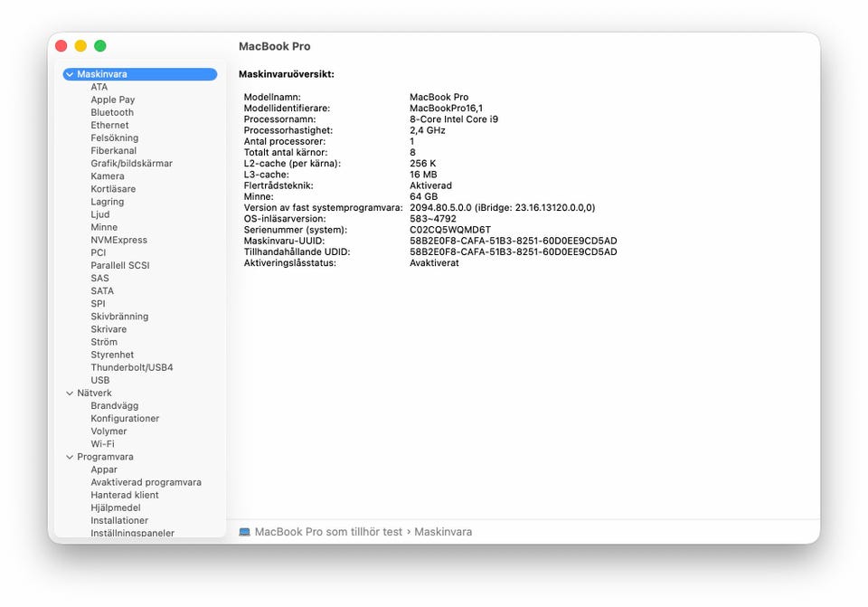Select the Minne sidebar item
This screenshot has height=607, width=868.
coord(104,227)
